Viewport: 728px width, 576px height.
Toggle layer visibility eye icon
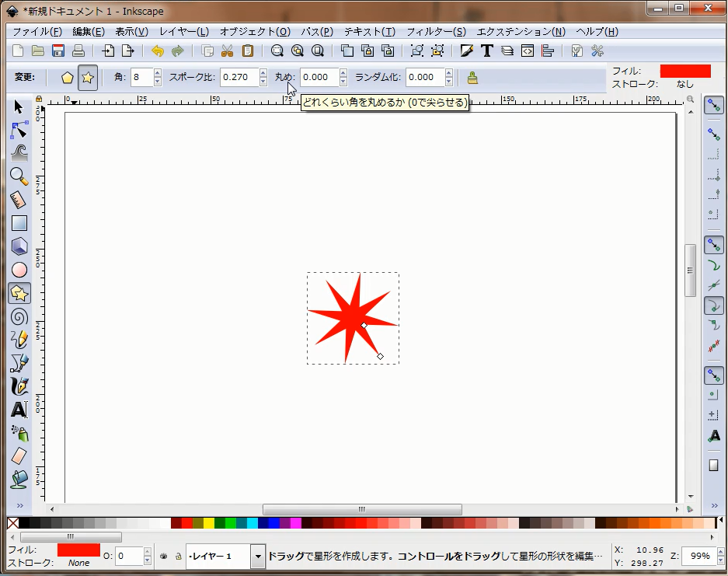point(164,557)
